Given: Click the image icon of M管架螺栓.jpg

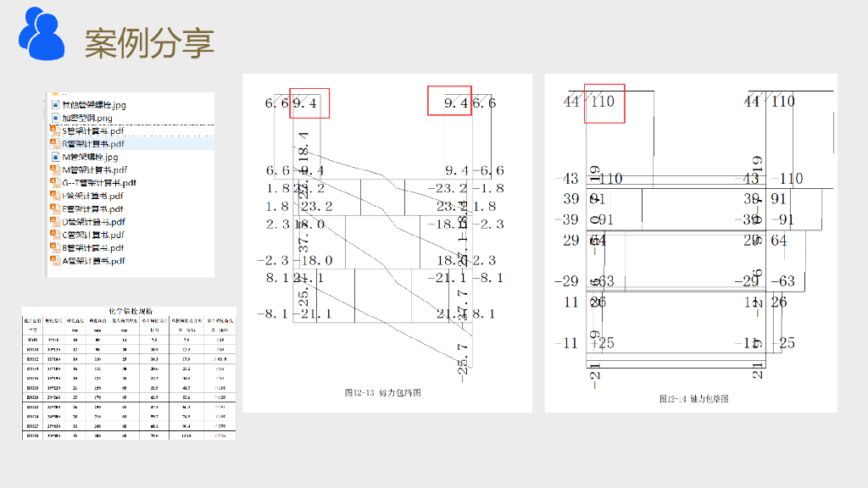Looking at the screenshot, I should [x=55, y=157].
